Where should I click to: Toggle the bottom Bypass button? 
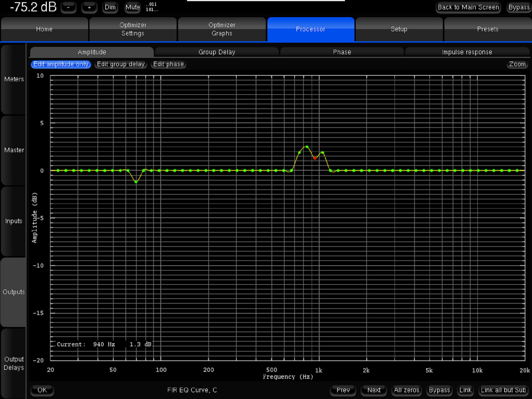coord(439,390)
